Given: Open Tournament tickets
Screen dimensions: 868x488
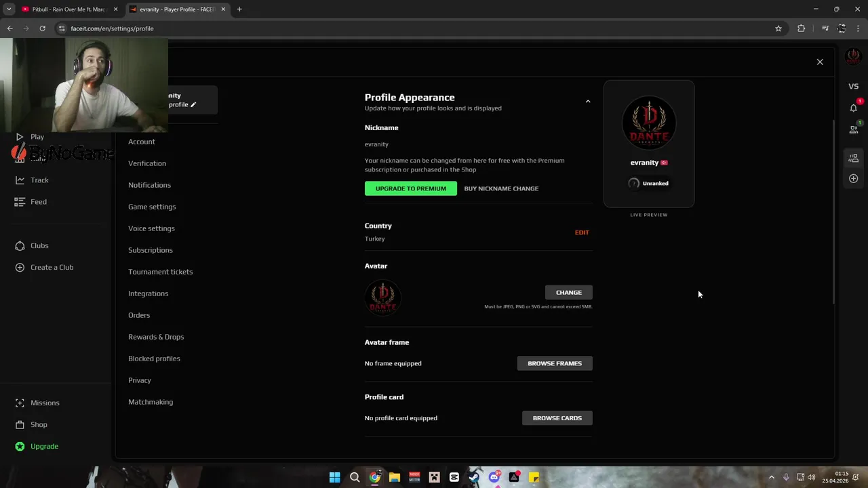Looking at the screenshot, I should [x=160, y=272].
